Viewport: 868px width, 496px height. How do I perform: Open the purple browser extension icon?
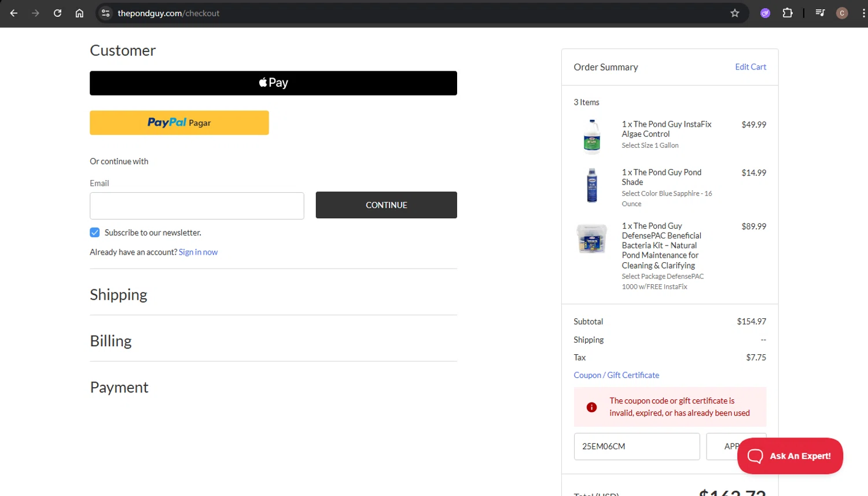coord(765,13)
